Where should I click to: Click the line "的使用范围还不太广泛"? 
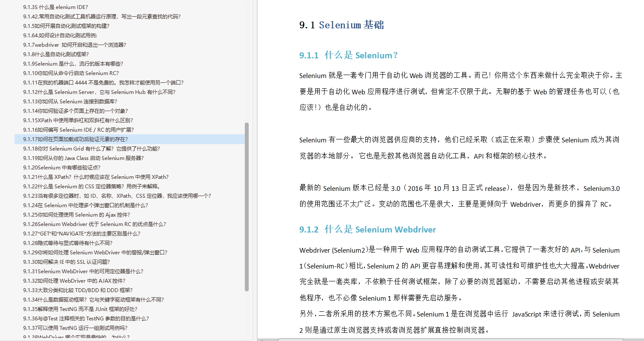coord(458,204)
